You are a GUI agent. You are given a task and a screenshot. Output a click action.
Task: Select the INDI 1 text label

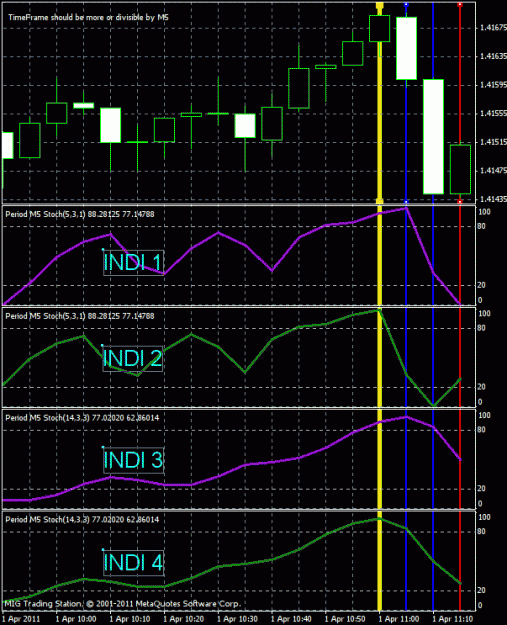[x=133, y=262]
